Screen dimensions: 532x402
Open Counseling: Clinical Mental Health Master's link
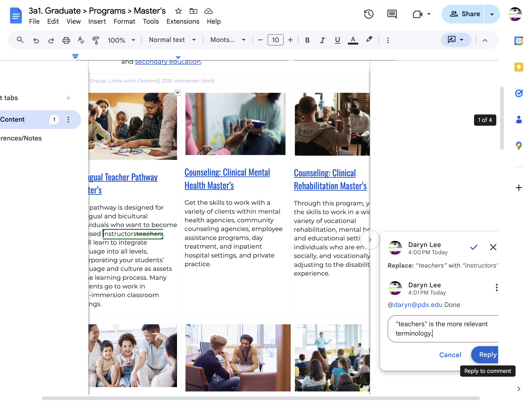(x=227, y=179)
